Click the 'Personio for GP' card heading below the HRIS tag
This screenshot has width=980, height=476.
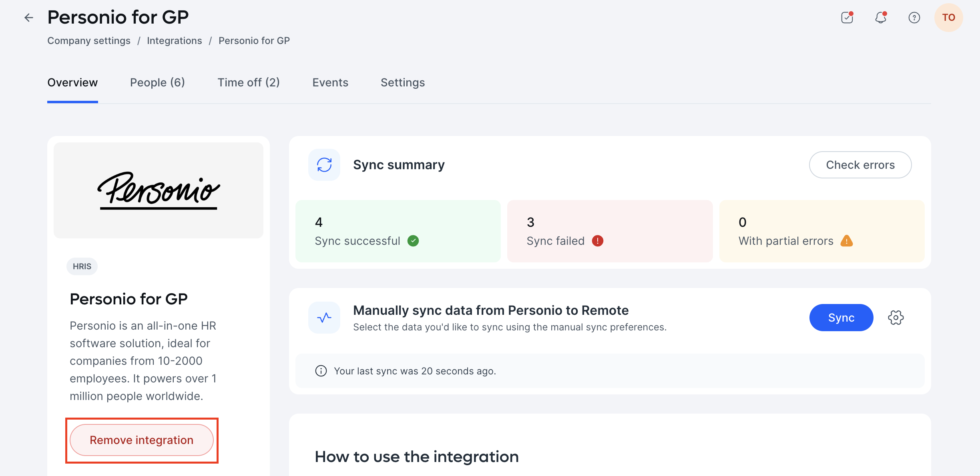129,299
